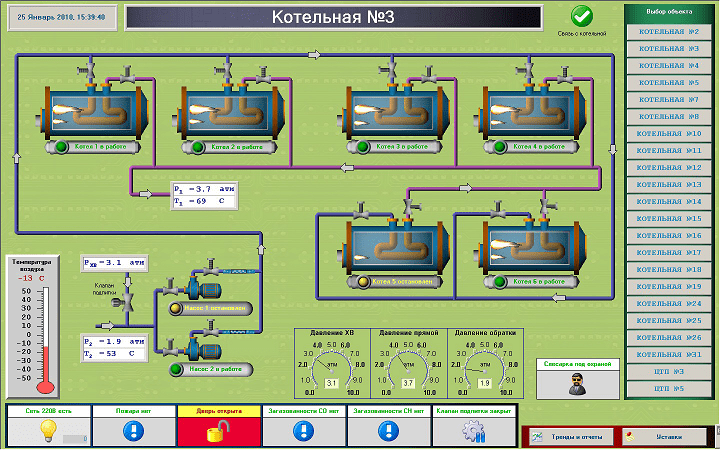The image size is (720, 450).
Task: Click the green lamp of Котел 1 в работе
Action: click(62, 147)
